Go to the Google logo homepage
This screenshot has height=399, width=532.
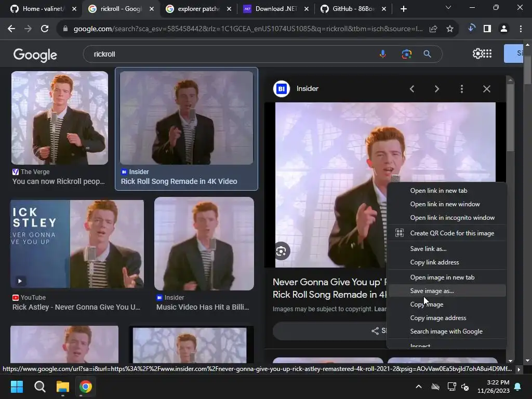(35, 55)
